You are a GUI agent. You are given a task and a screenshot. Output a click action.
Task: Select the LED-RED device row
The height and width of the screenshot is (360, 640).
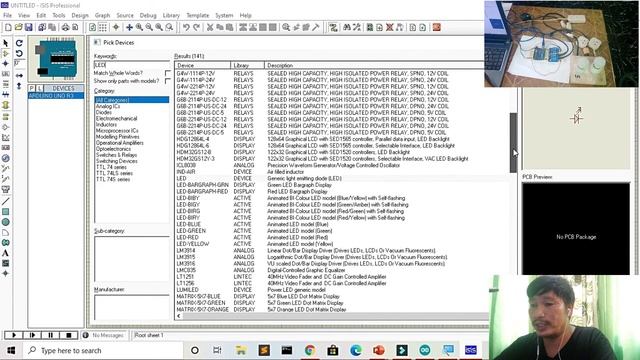click(342, 237)
